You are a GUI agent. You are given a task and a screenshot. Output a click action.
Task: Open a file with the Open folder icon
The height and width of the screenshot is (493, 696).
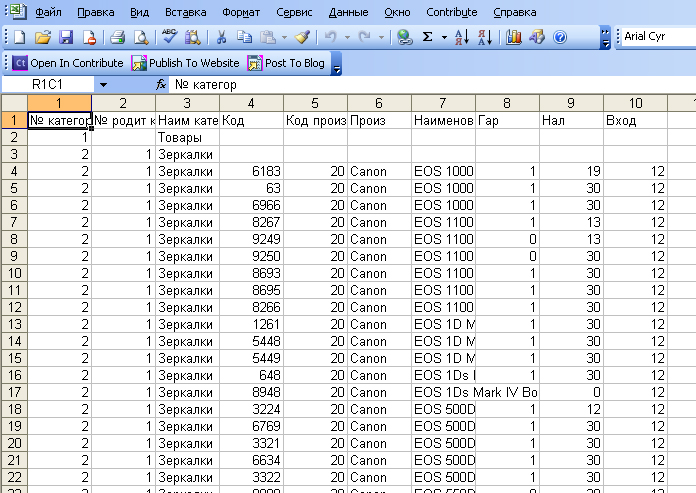click(x=43, y=37)
